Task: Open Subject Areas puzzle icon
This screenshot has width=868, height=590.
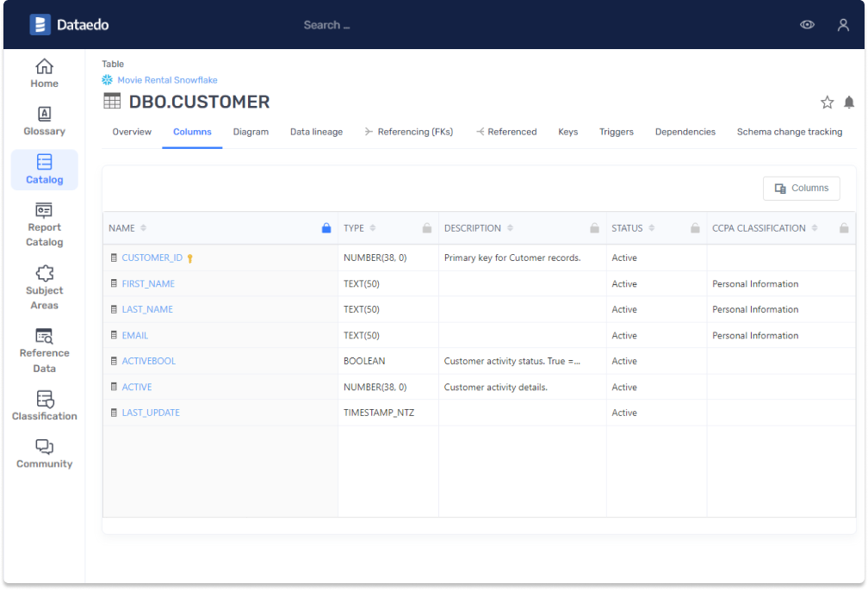Action: [44, 274]
